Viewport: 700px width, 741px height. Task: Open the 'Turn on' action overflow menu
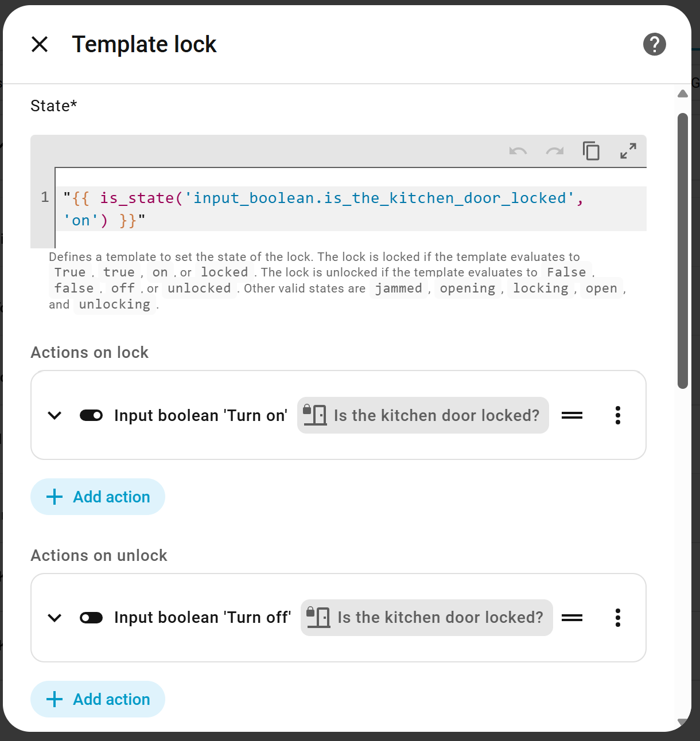pyautogui.click(x=617, y=415)
